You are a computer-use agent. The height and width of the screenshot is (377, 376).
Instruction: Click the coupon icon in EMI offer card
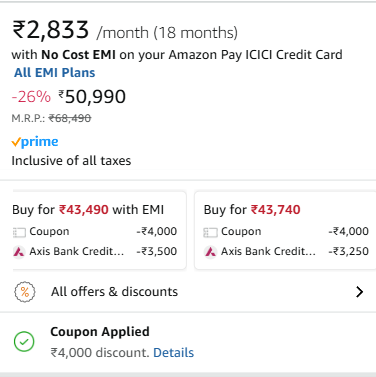tap(19, 232)
